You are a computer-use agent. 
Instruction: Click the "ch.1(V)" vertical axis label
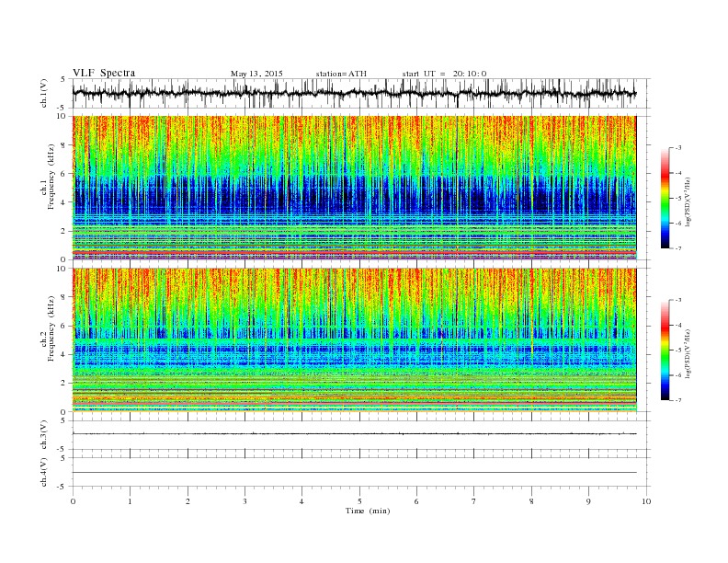(43, 93)
